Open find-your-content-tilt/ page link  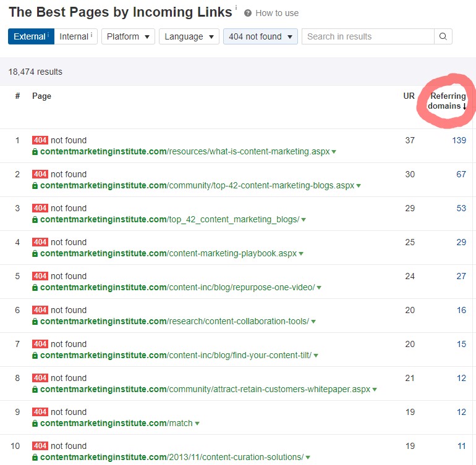point(176,356)
